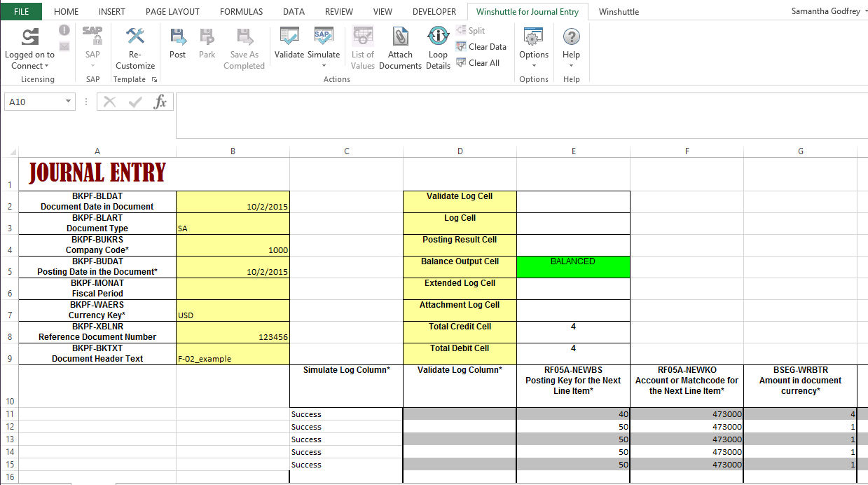The height and width of the screenshot is (485, 868).
Task: Expand the Options dropdown arrow
Action: [x=534, y=66]
